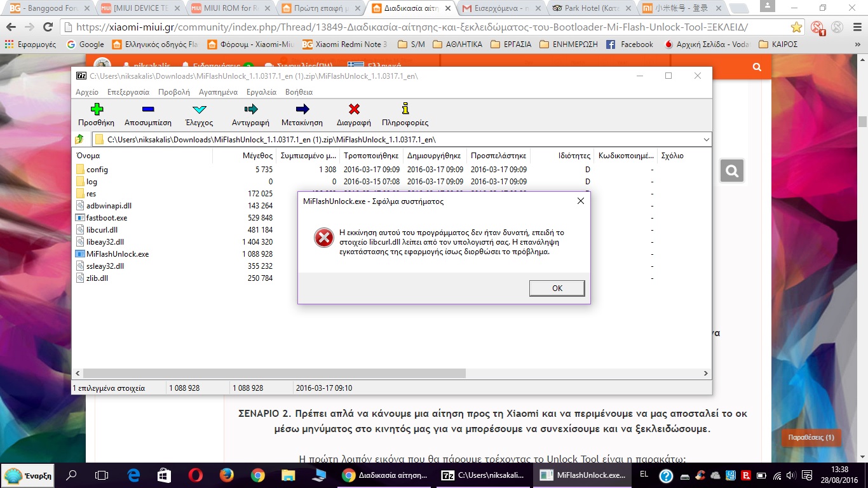868x488 pixels.
Task: Sort the file list by the Τροποποιήθηκε column
Action: (x=371, y=156)
